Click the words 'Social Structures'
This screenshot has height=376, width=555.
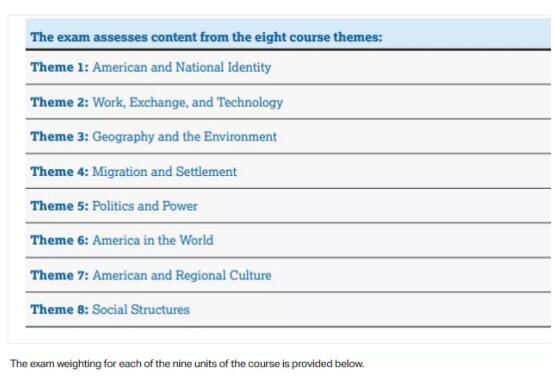point(141,309)
